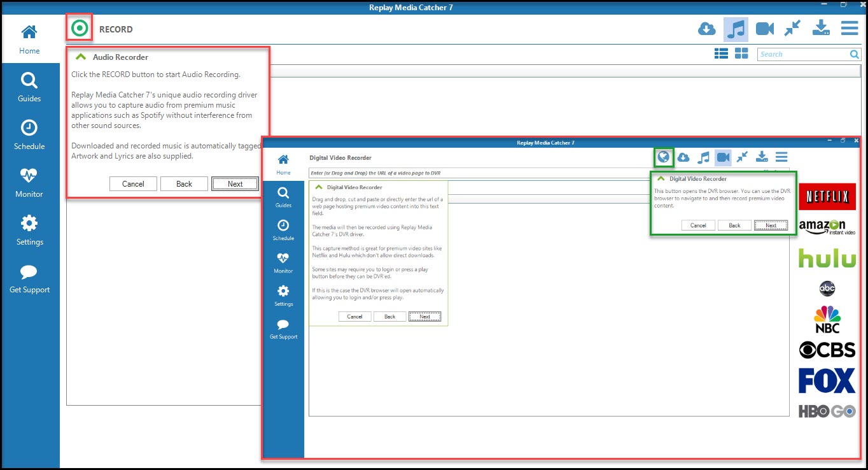
Task: Click music note icon in inner window toolbar
Action: click(703, 157)
